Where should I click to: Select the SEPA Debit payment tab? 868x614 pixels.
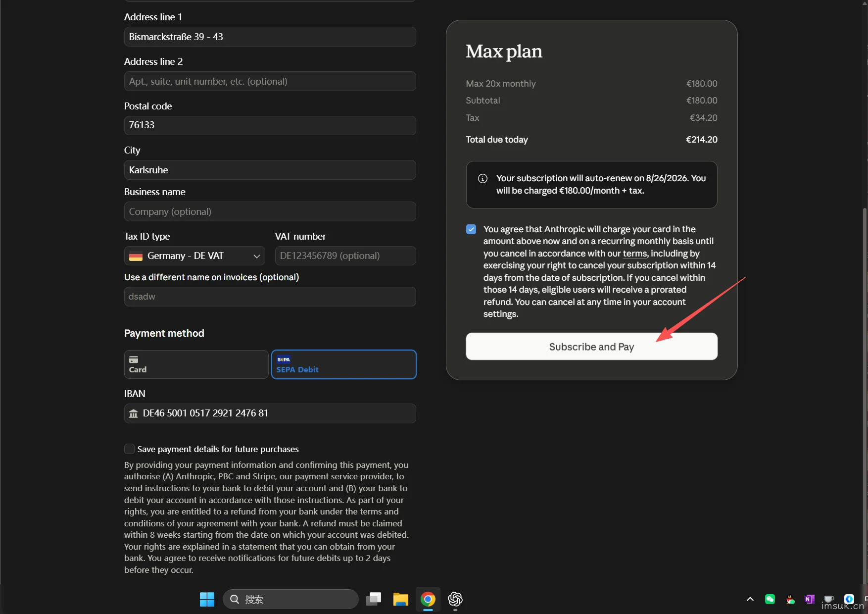click(x=344, y=364)
